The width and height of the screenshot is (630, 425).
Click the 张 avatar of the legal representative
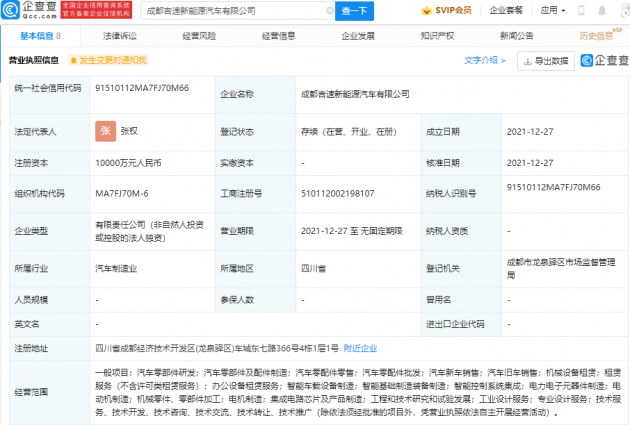coord(105,131)
